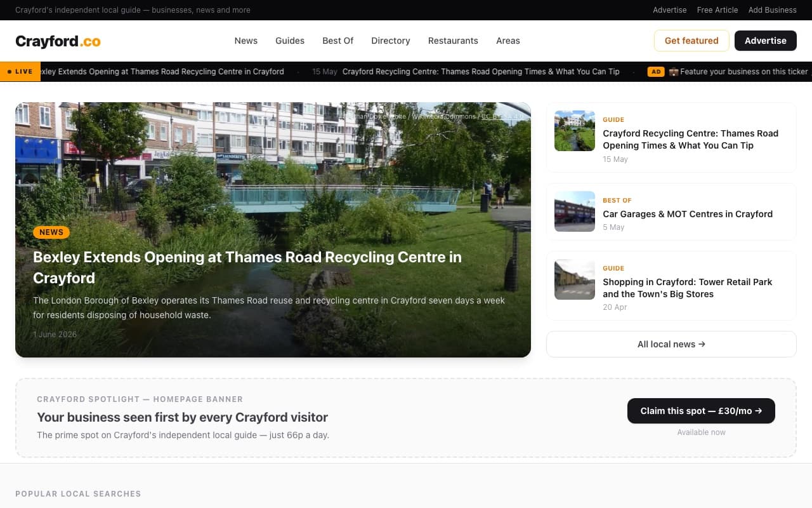812x508 pixels.
Task: Click the POPULAR LOCAL SEARCHES heading
Action: [x=78, y=493]
